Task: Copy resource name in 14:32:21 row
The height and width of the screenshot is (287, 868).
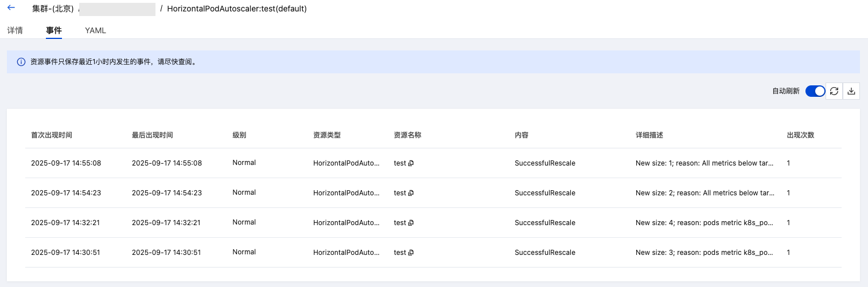Action: tap(411, 223)
